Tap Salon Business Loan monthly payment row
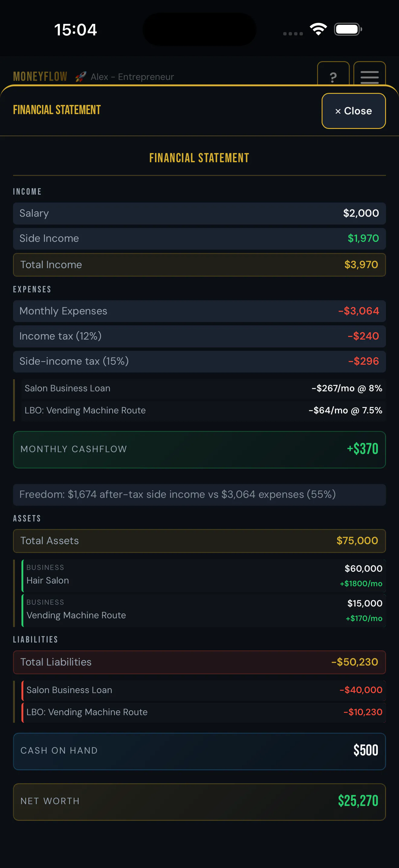This screenshot has height=868, width=399. point(203,389)
